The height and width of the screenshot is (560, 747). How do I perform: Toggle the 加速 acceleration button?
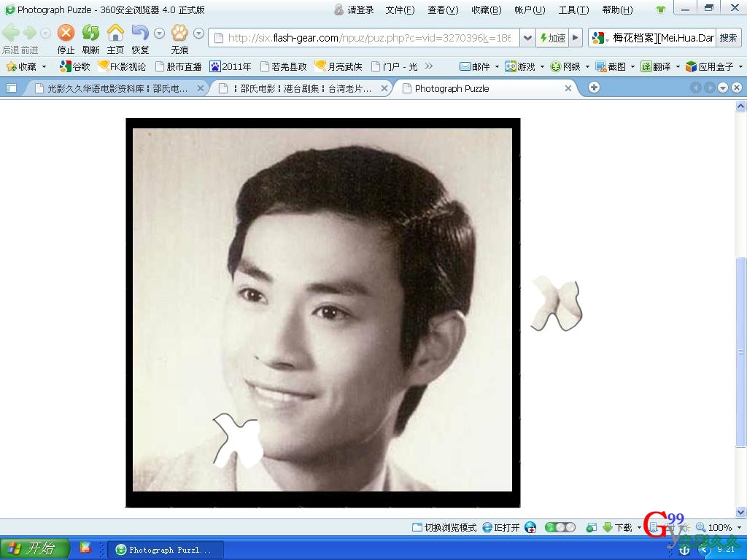(x=552, y=38)
